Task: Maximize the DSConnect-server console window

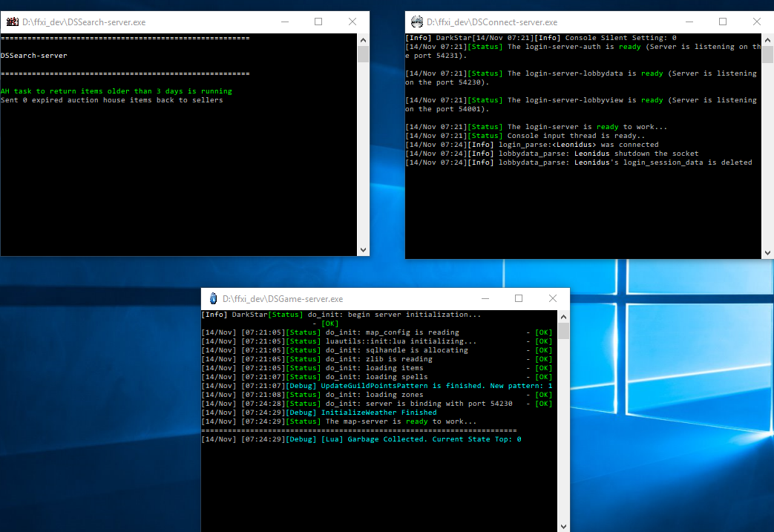Action: (723, 22)
